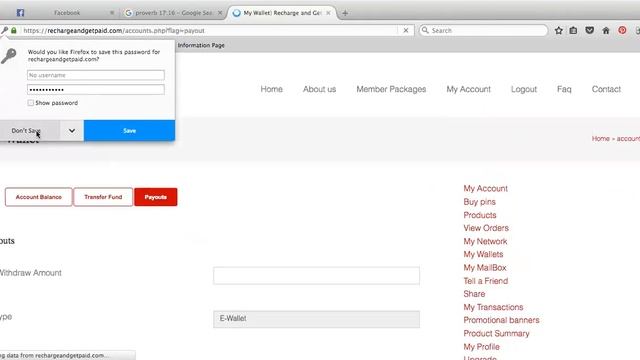Open My Wallets sidebar link
Screen dimensions: 640x360
[483, 254]
